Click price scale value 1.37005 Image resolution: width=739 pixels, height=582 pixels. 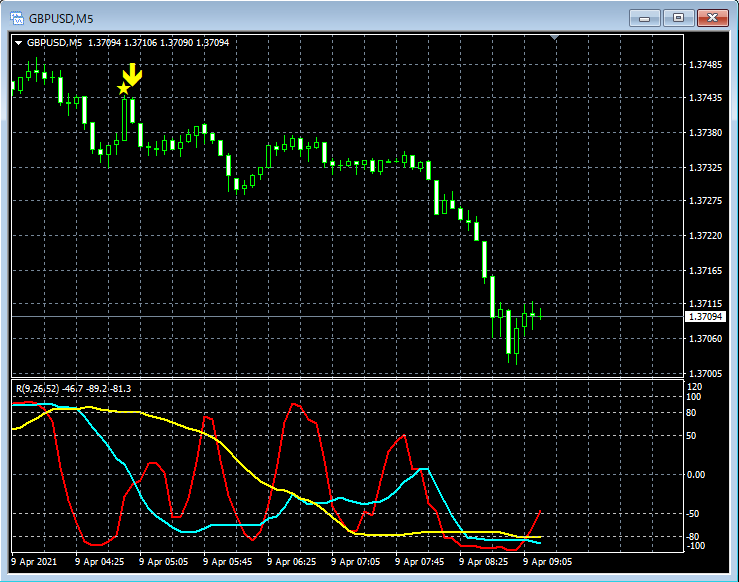tap(705, 374)
